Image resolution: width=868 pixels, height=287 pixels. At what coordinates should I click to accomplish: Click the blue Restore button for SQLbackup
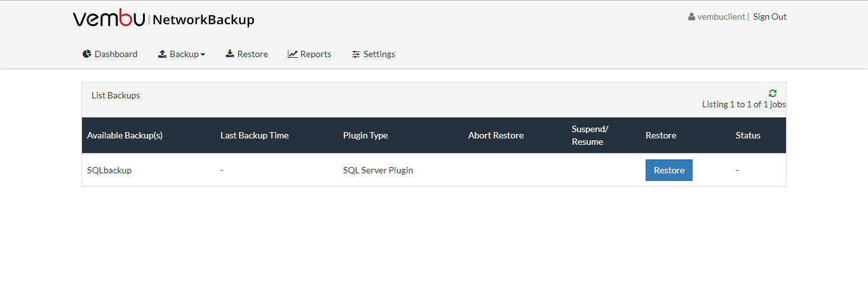coord(669,170)
